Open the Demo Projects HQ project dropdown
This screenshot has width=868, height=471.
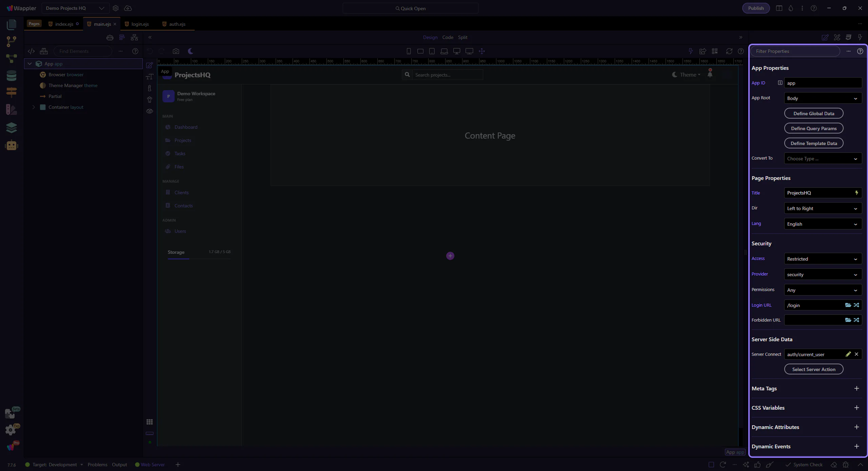[x=75, y=8]
